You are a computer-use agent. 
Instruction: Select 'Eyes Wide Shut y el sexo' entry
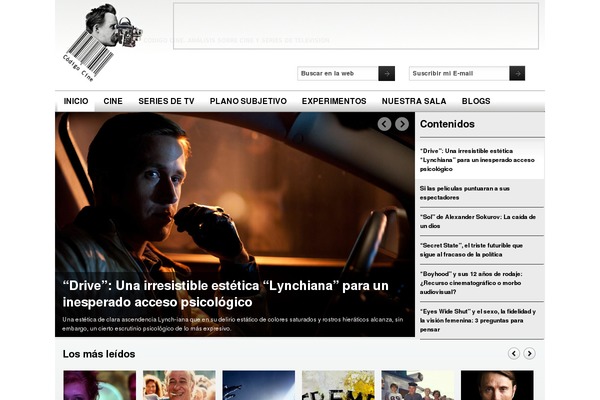(x=480, y=320)
